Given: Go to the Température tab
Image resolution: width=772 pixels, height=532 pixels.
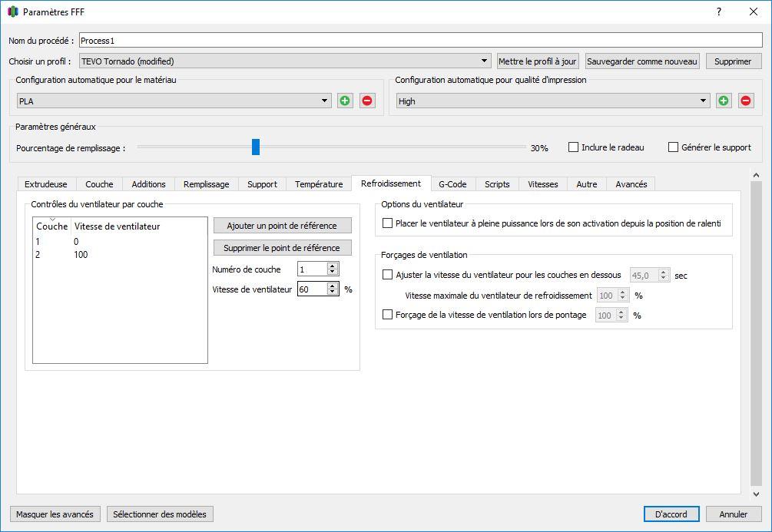Looking at the screenshot, I should [319, 184].
